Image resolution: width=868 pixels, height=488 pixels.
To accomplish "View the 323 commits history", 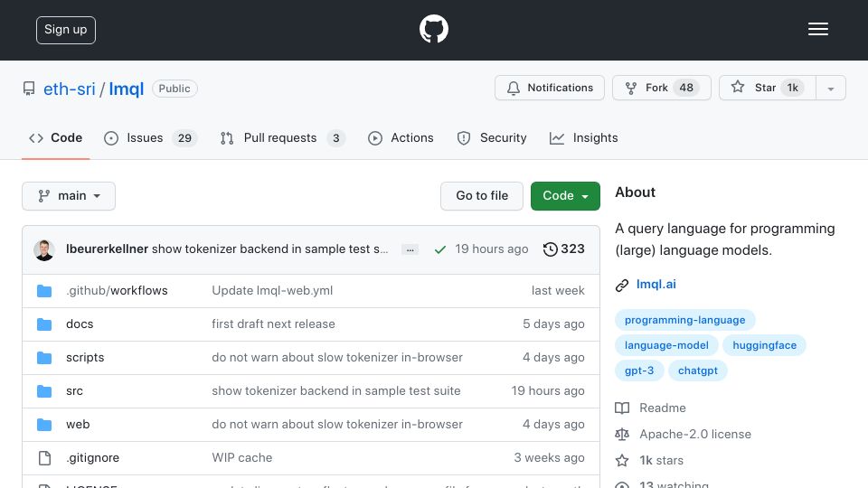I will coord(563,249).
